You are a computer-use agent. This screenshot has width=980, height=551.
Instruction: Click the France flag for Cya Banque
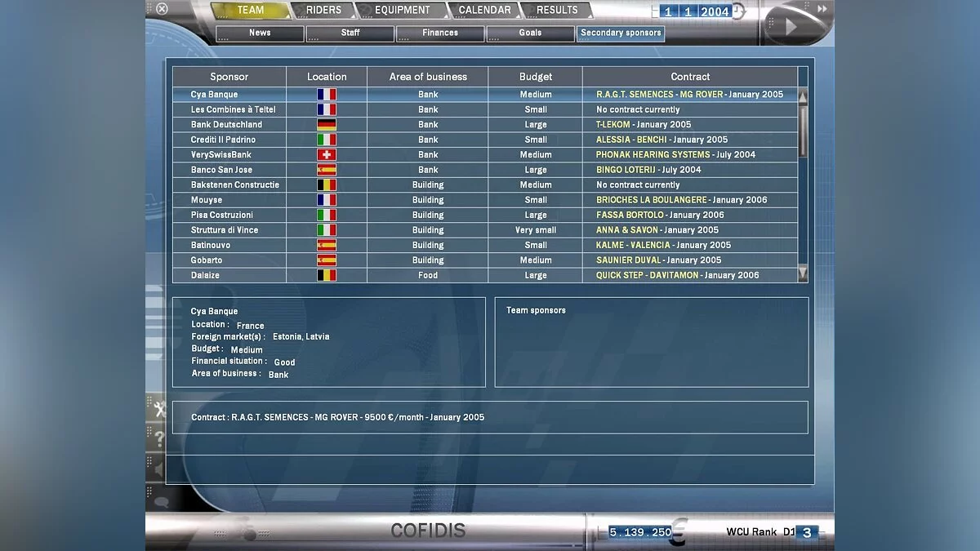click(x=327, y=95)
